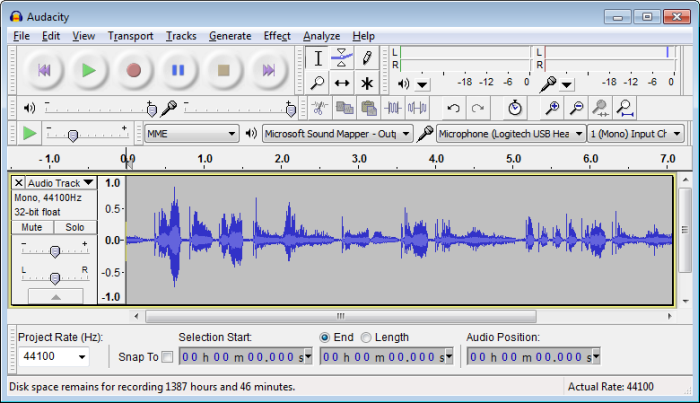Click the Skip to Start button
Image resolution: width=700 pixels, height=403 pixels.
44,70
